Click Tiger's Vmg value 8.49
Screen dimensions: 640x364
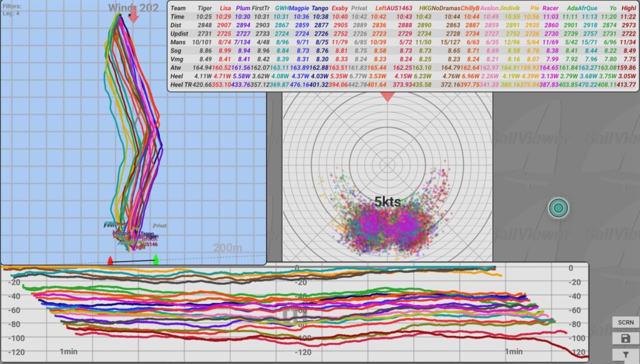(206, 59)
